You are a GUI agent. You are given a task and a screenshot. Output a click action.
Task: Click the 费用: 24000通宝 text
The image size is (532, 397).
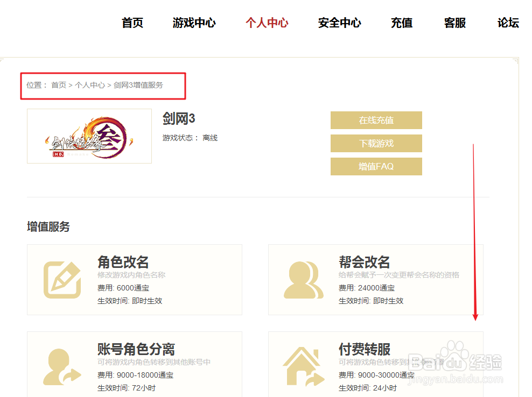367,288
